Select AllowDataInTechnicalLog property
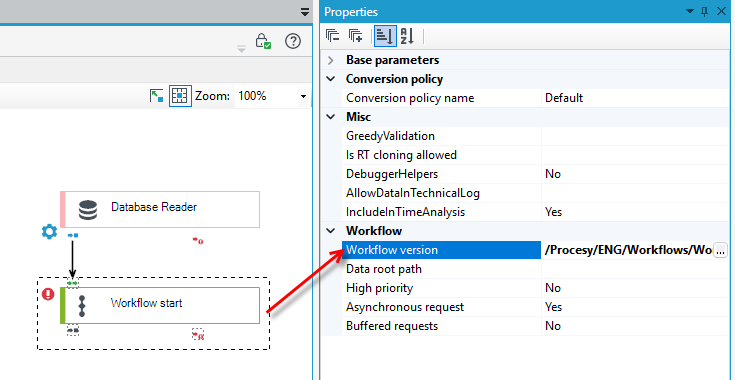The image size is (735, 380). (x=442, y=193)
